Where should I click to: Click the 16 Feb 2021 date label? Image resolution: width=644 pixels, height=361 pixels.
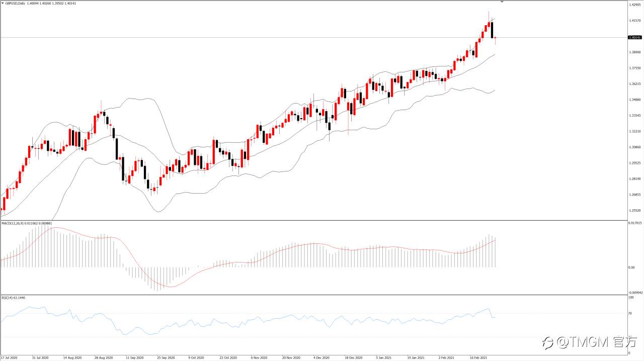478,358
